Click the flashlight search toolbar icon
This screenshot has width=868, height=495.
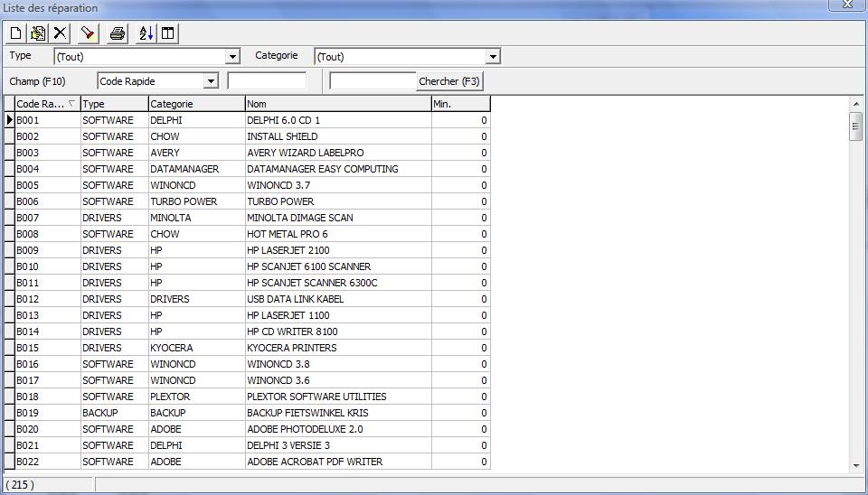[x=88, y=33]
